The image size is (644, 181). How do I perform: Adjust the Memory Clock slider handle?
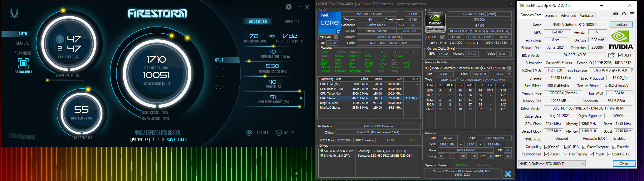tap(265, 76)
